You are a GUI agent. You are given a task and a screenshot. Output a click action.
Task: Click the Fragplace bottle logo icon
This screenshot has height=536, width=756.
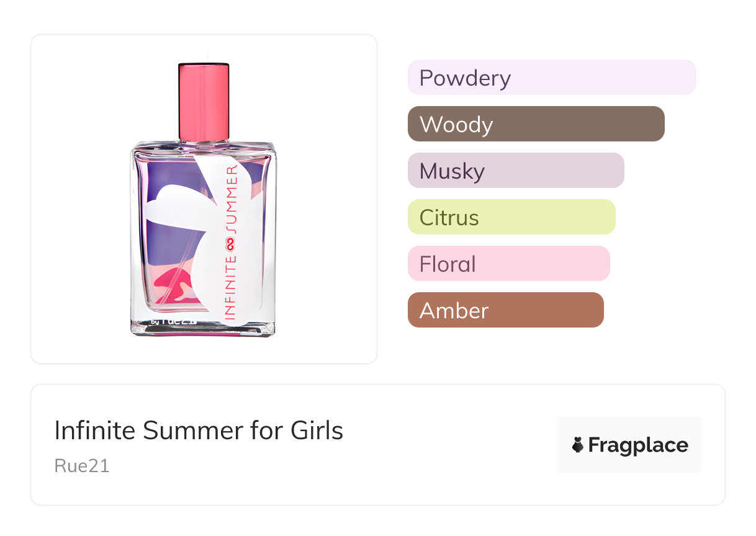tap(578, 445)
